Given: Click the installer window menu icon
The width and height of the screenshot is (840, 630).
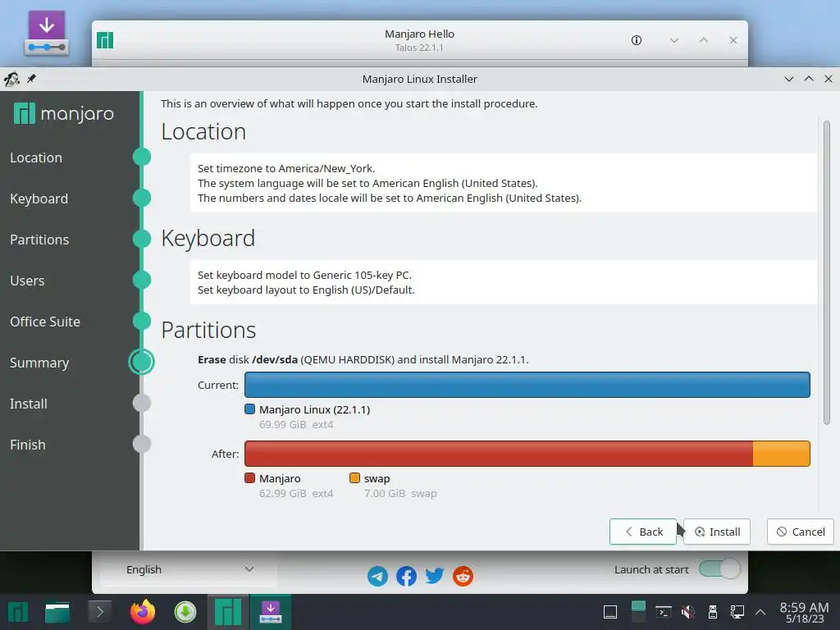Looking at the screenshot, I should coord(11,80).
